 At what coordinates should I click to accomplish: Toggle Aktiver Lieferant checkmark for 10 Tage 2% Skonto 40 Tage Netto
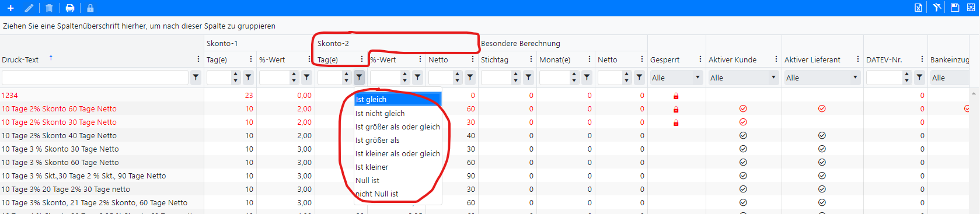pos(822,135)
